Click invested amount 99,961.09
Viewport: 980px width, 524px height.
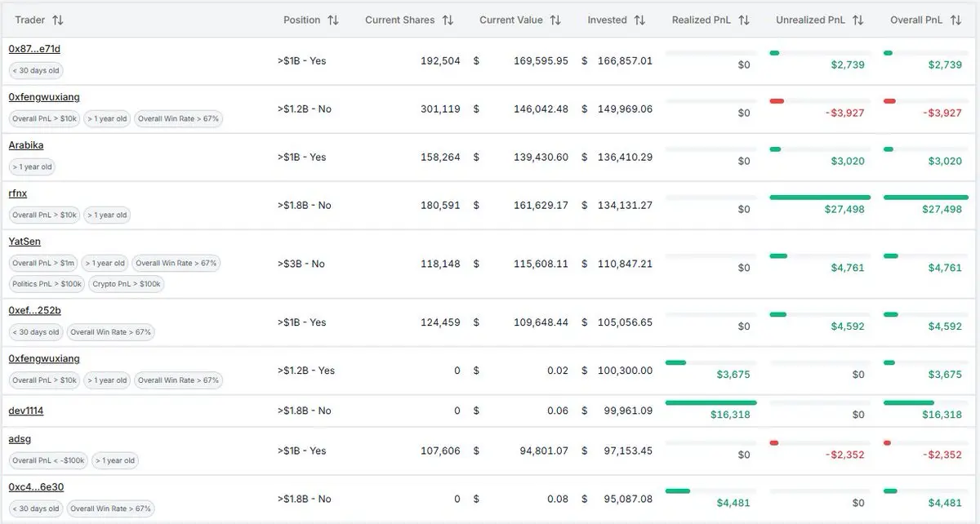tap(627, 411)
